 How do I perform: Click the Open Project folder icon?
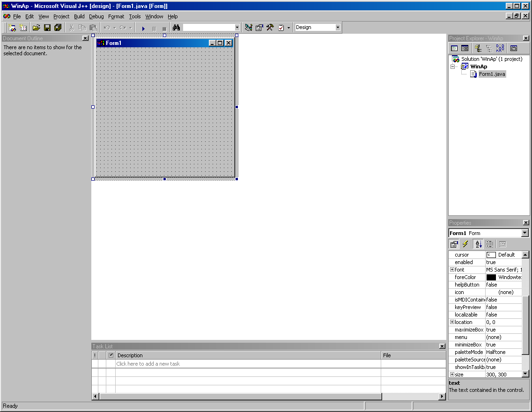[x=37, y=28]
